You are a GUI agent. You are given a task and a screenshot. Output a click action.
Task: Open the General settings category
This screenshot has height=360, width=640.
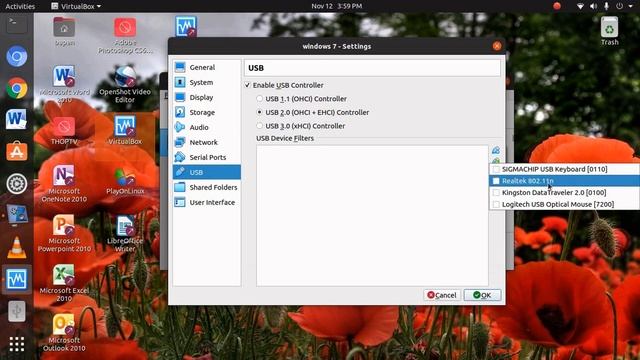tap(207, 67)
